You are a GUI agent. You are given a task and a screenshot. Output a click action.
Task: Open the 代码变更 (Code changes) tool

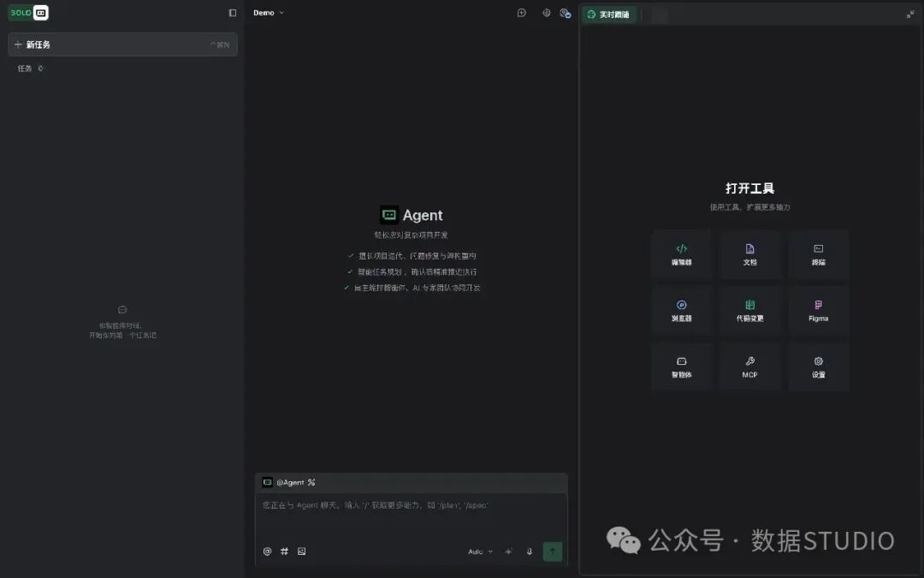coord(749,310)
